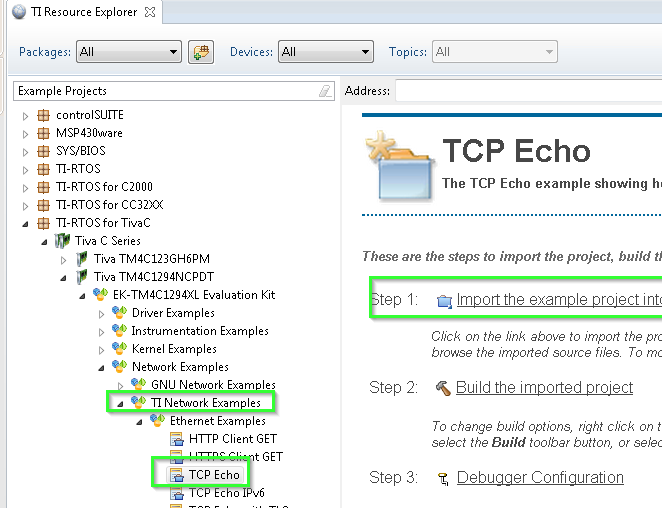Expand the SYS/BIOS tree node
The height and width of the screenshot is (508, 662).
pos(25,152)
